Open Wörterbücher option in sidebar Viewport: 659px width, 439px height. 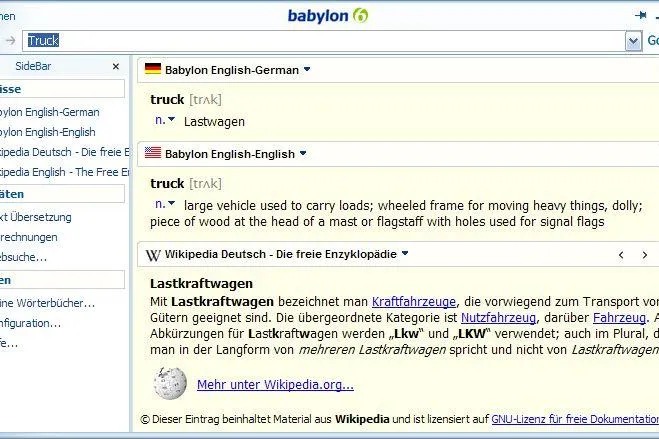(x=47, y=303)
